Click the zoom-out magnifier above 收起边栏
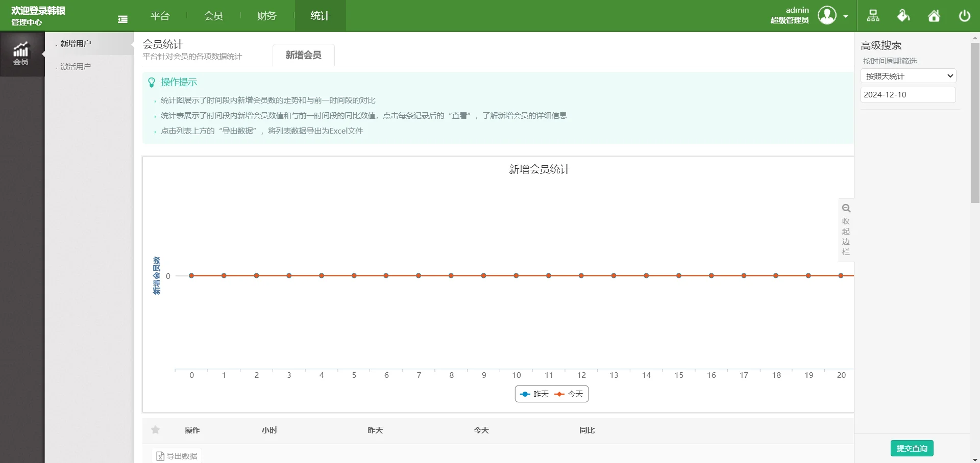The width and height of the screenshot is (980, 463). click(846, 208)
